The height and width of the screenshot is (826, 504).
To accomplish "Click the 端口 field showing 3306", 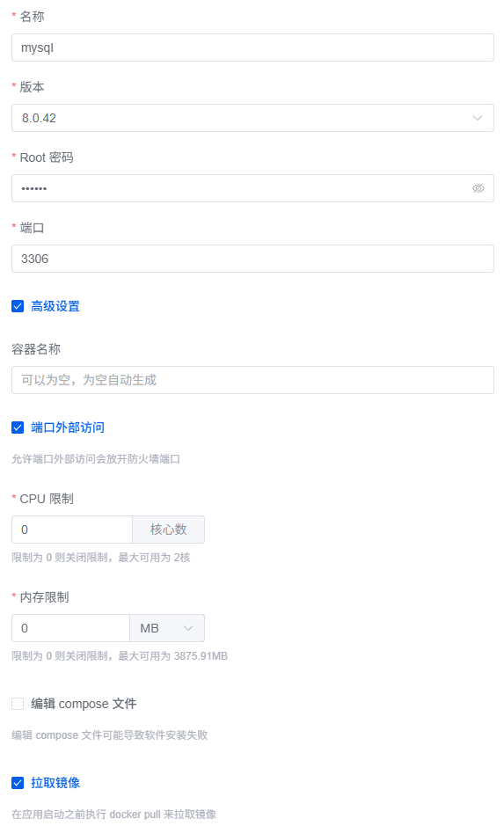I will coord(252,259).
